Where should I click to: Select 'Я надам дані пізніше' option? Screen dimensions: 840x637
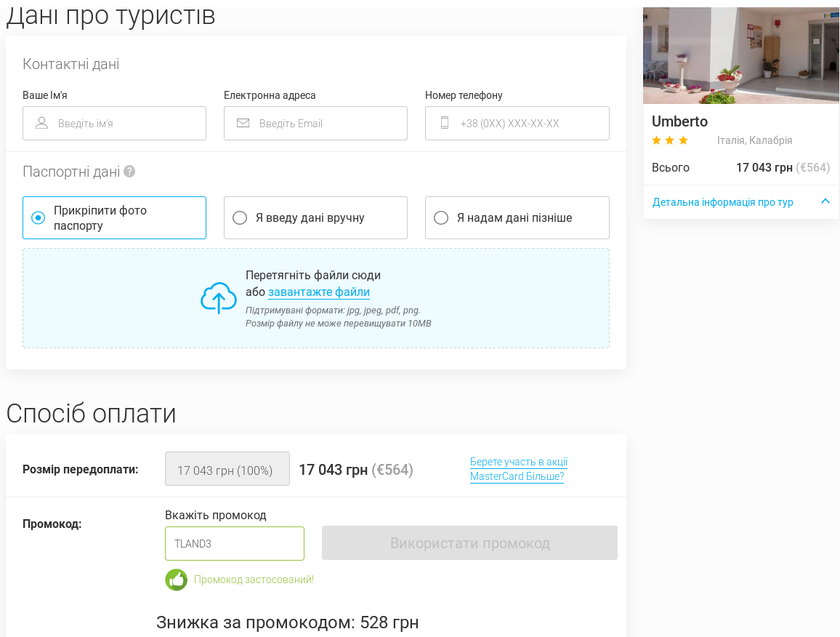[x=441, y=217]
